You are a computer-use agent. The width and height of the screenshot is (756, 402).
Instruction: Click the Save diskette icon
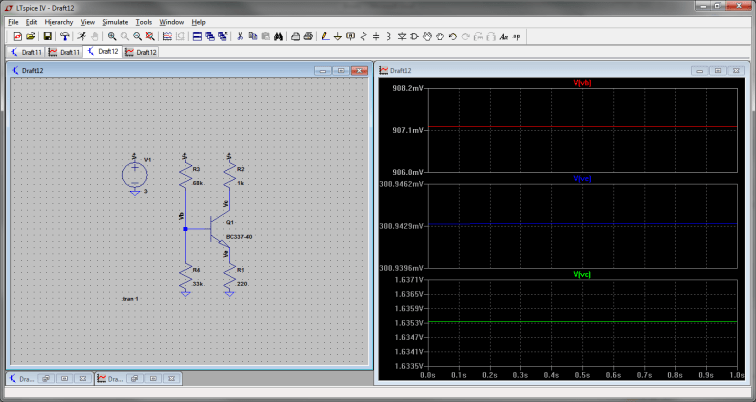[x=47, y=36]
